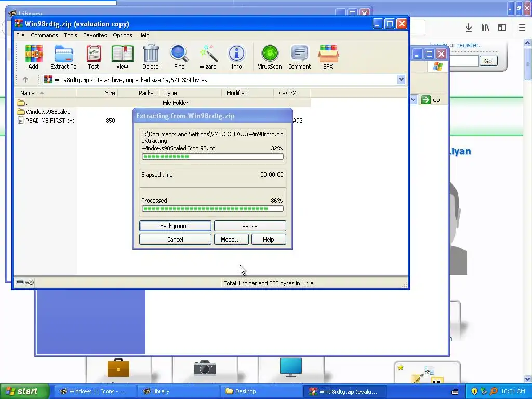This screenshot has width=532, height=399.
Task: Click the Test archive icon
Action: point(94,57)
